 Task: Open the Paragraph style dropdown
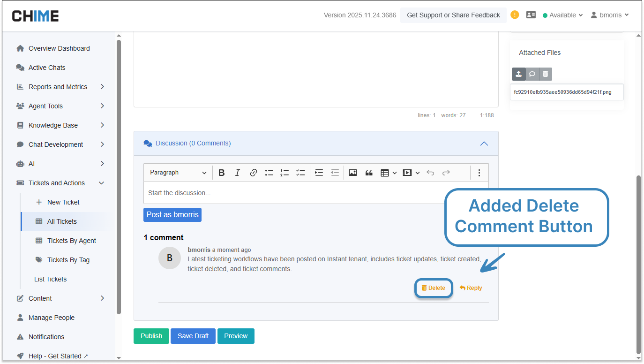(178, 173)
